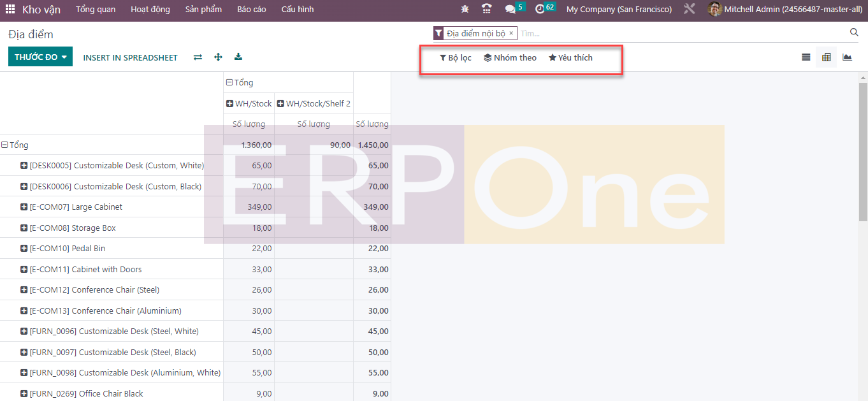Viewport: 868px width, 401px height.
Task: Open the Nhóm theo dropdown
Action: click(510, 58)
